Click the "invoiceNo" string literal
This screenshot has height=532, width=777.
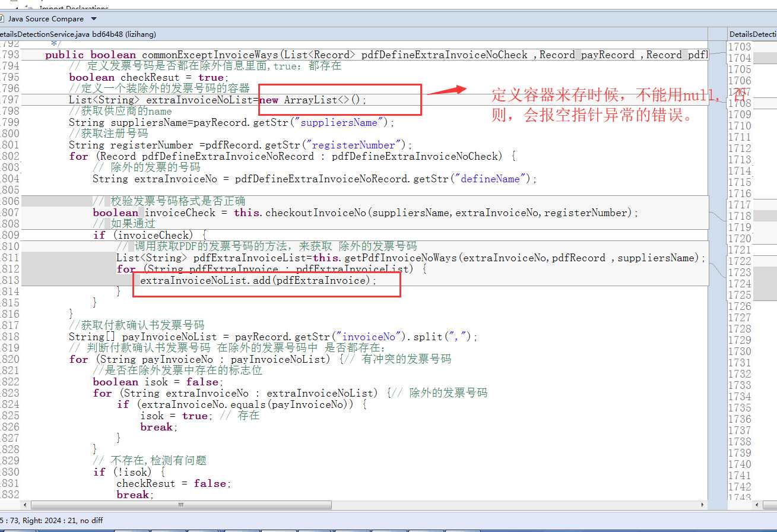coord(368,337)
